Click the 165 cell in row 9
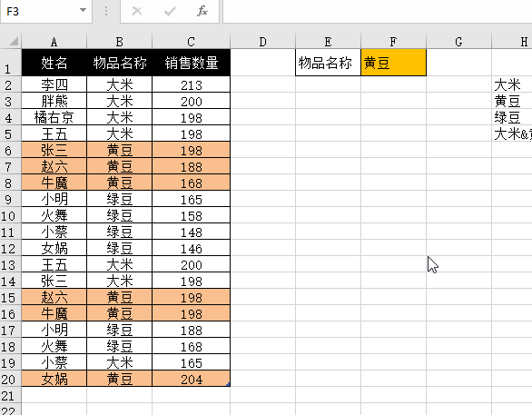Viewport: 532px width, 415px height. coord(191,199)
